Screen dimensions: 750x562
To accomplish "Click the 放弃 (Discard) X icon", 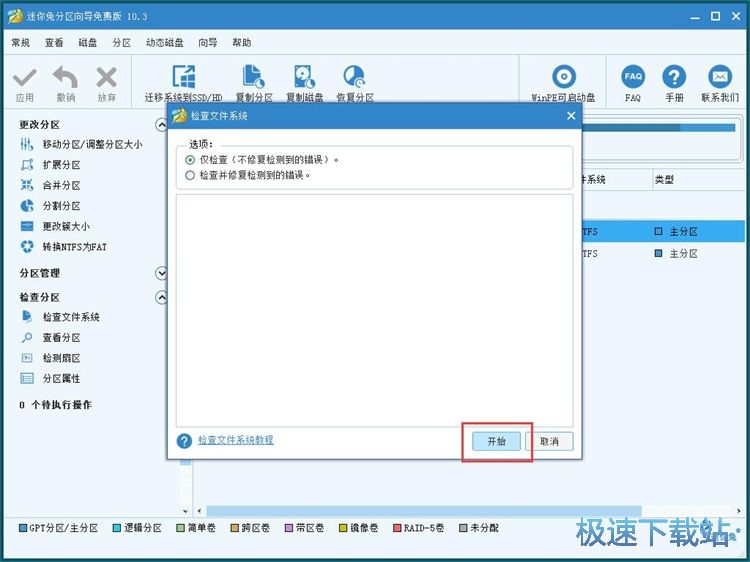I will click(x=106, y=77).
